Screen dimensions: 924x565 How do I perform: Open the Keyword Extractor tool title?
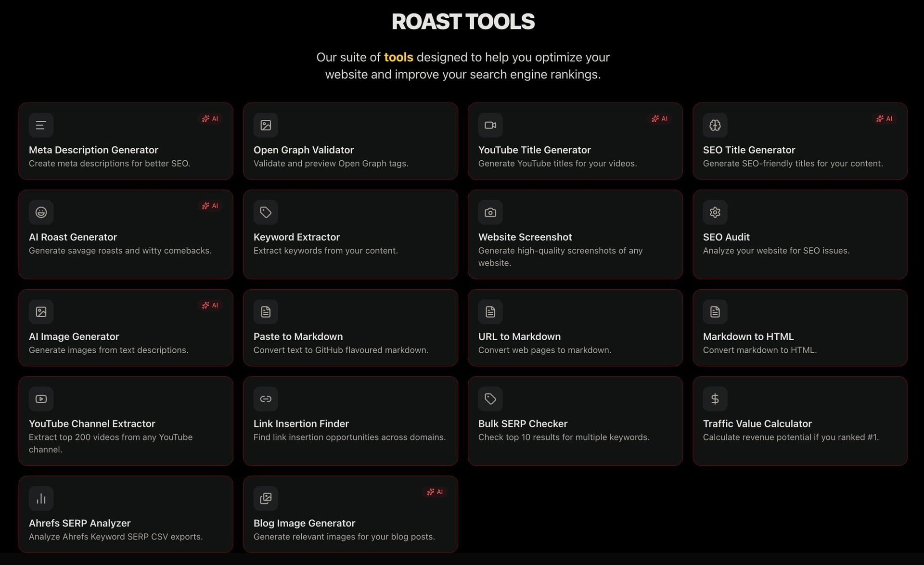(x=296, y=237)
